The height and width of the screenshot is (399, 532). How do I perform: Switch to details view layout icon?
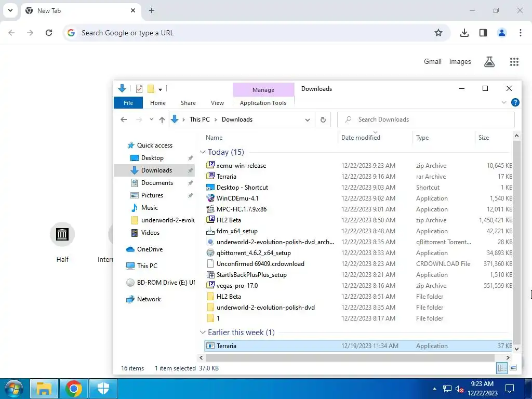tap(502, 368)
